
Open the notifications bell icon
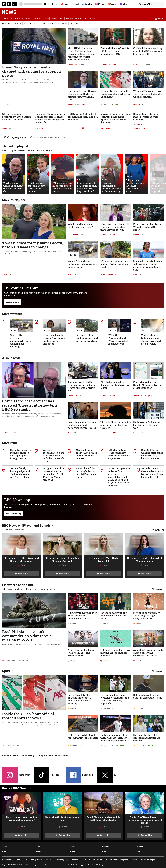coord(45,4)
